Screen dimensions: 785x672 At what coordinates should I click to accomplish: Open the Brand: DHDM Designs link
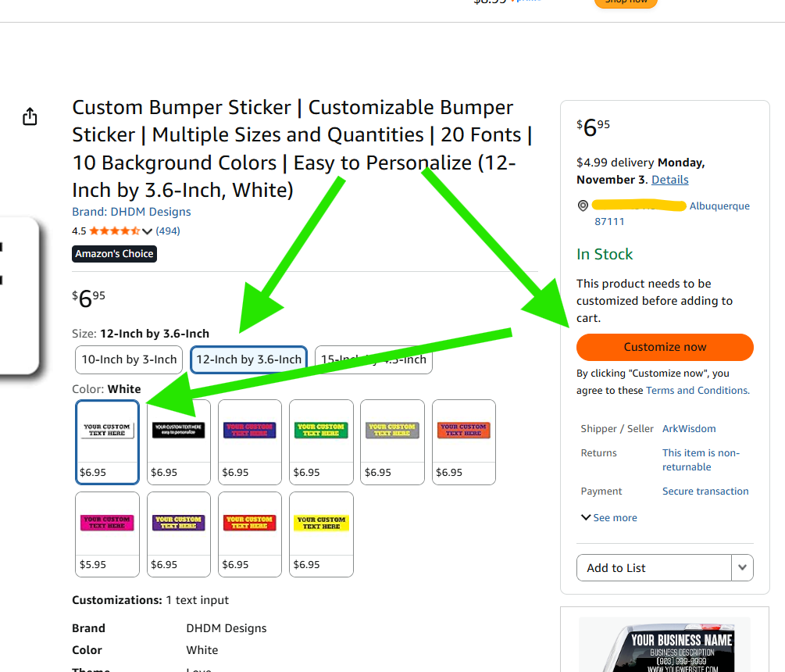(131, 212)
